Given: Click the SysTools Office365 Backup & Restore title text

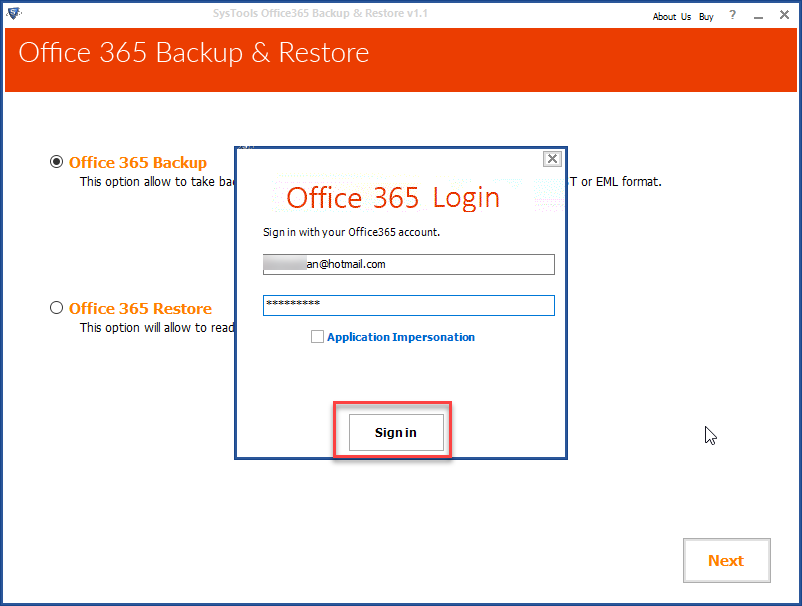Looking at the screenshot, I should [318, 14].
